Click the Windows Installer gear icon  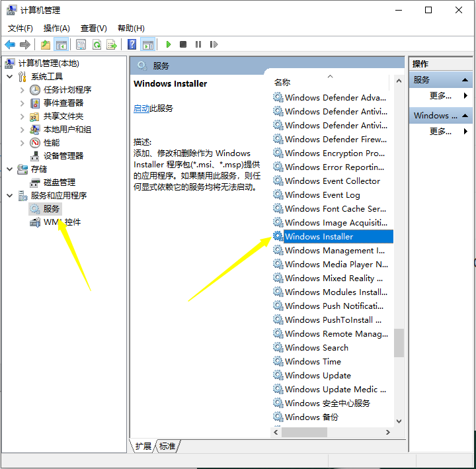coord(278,236)
